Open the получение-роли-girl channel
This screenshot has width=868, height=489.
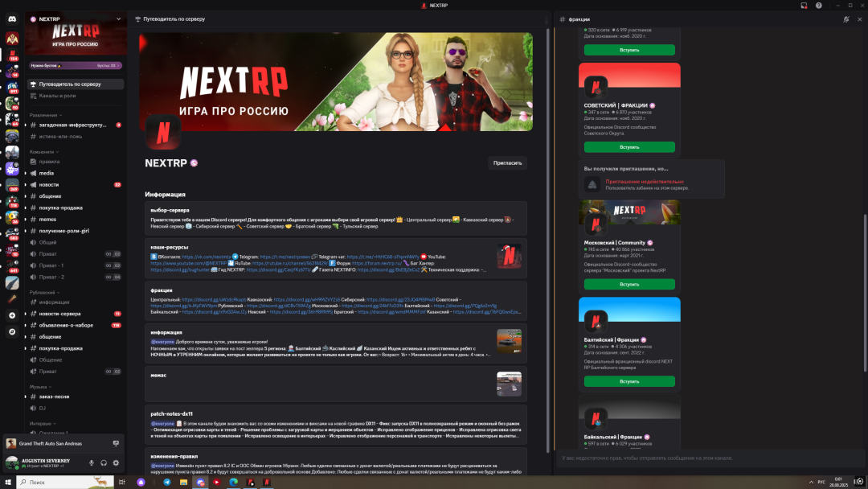coord(76,231)
